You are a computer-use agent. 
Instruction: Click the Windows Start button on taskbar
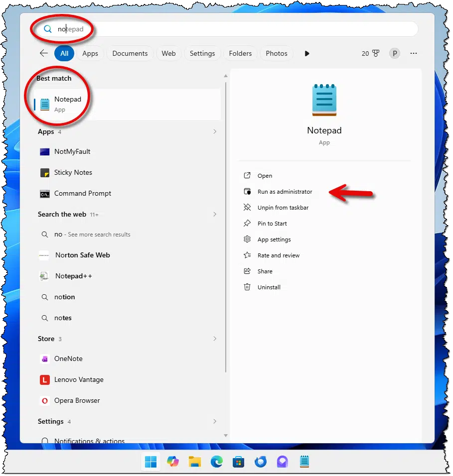coord(151,462)
